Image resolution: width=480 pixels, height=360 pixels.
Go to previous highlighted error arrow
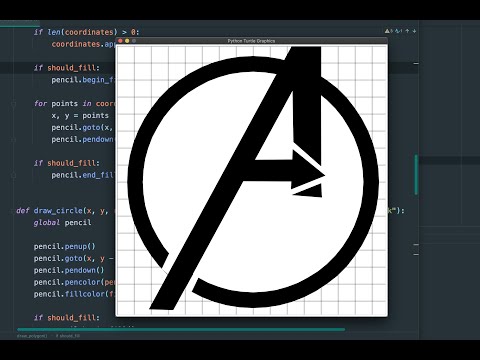[x=407, y=31]
